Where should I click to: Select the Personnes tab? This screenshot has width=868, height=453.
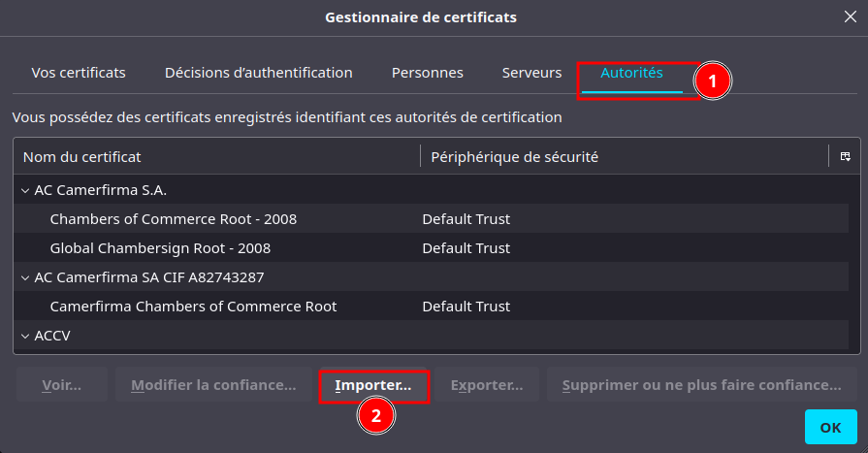click(427, 73)
